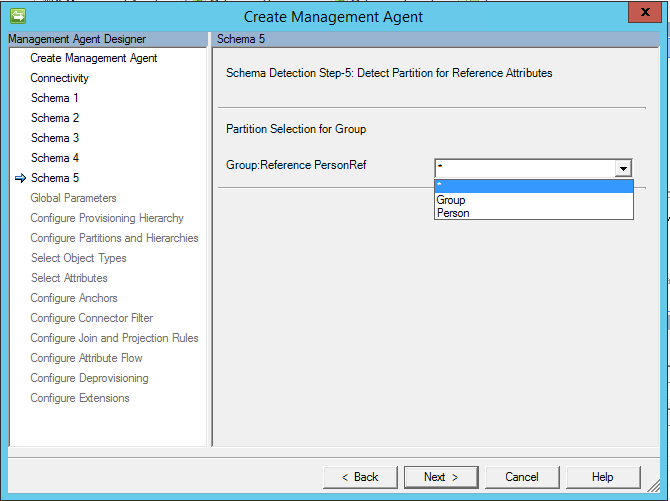Select Configure Attribute Flow step
Viewport: 670px width, 501px height.
(x=86, y=358)
